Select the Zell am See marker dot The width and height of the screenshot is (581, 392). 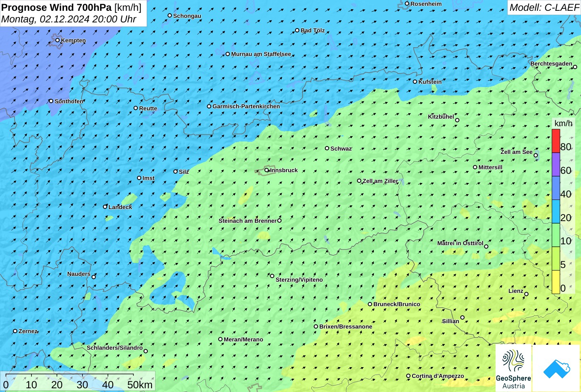click(x=536, y=156)
